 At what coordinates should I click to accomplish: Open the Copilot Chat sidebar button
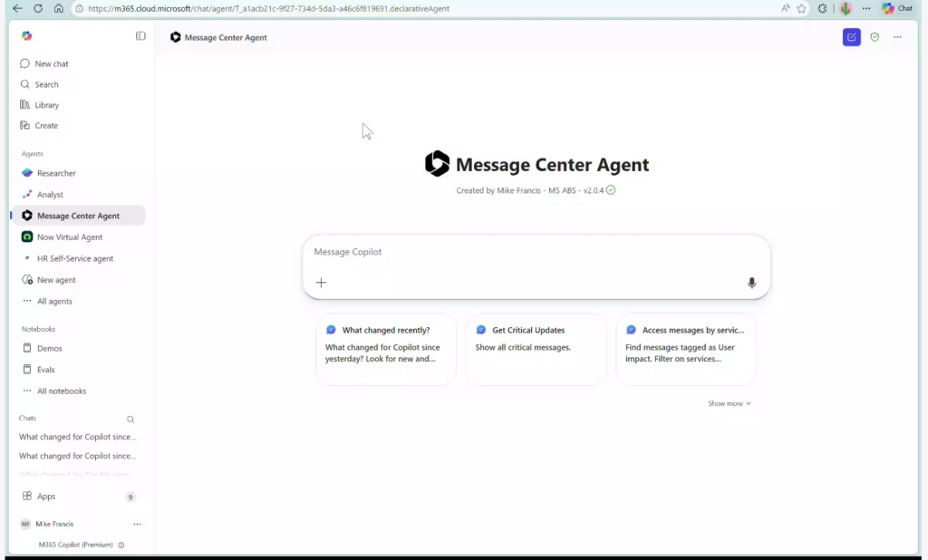pos(898,8)
